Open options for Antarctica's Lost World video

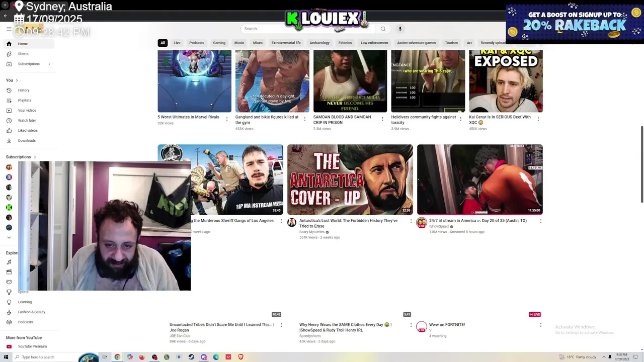click(411, 221)
